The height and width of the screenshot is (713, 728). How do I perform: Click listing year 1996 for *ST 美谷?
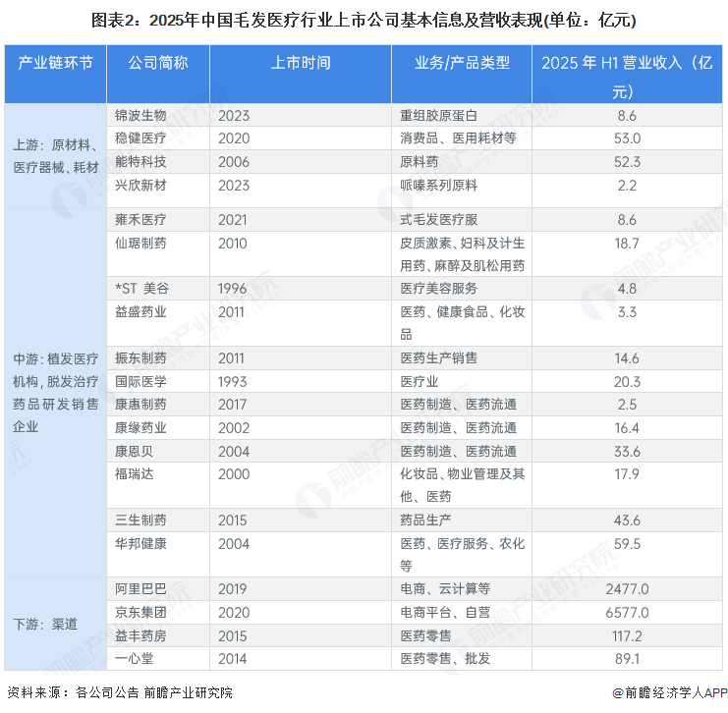coord(232,289)
